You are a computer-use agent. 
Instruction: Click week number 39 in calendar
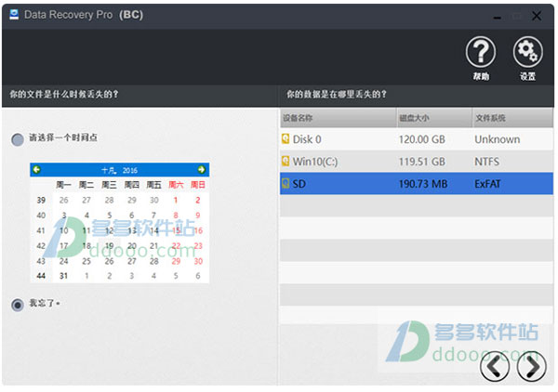(x=41, y=200)
